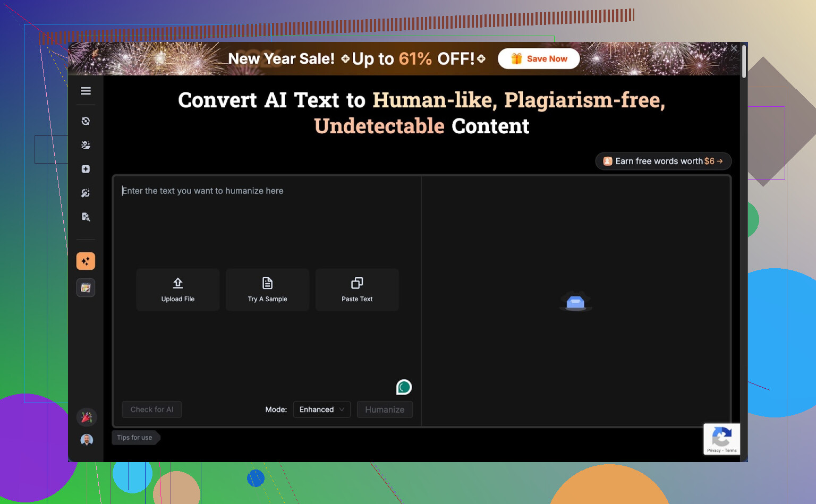The height and width of the screenshot is (504, 816).
Task: Click the green chat bubble icon
Action: [x=404, y=387]
